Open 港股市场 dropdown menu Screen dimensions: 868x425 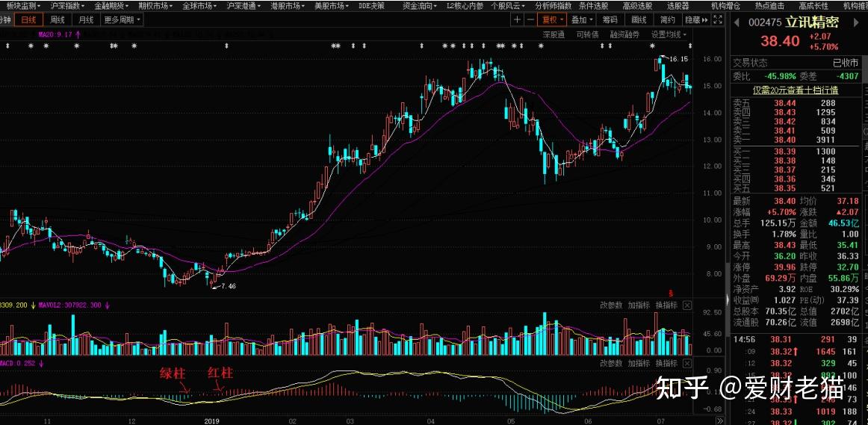point(288,6)
